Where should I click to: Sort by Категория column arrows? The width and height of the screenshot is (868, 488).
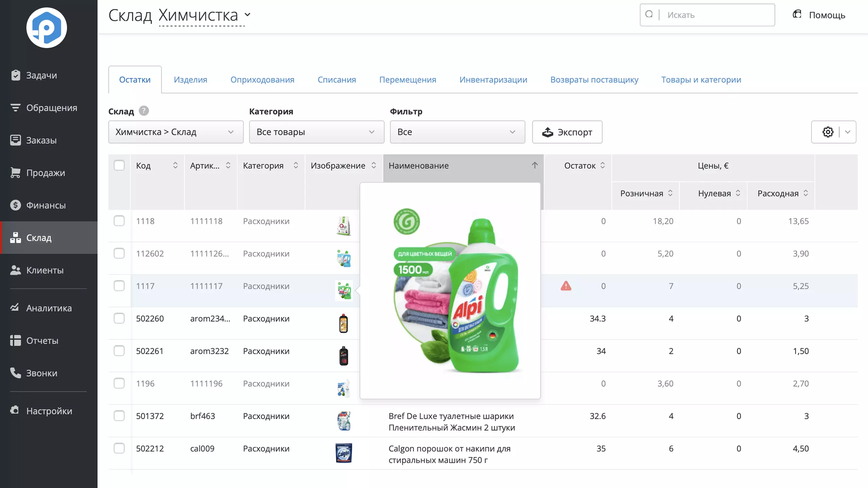(x=296, y=165)
